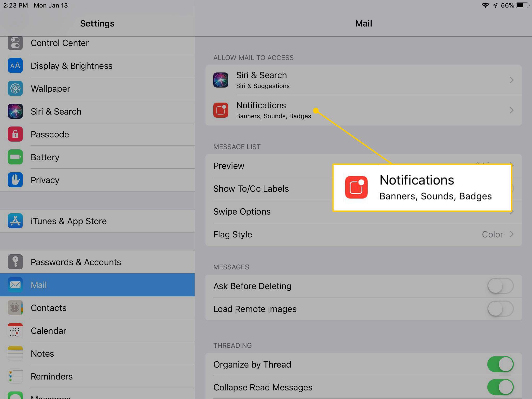The image size is (532, 399).
Task: Open Display & Brightness settings
Action: tap(97, 66)
